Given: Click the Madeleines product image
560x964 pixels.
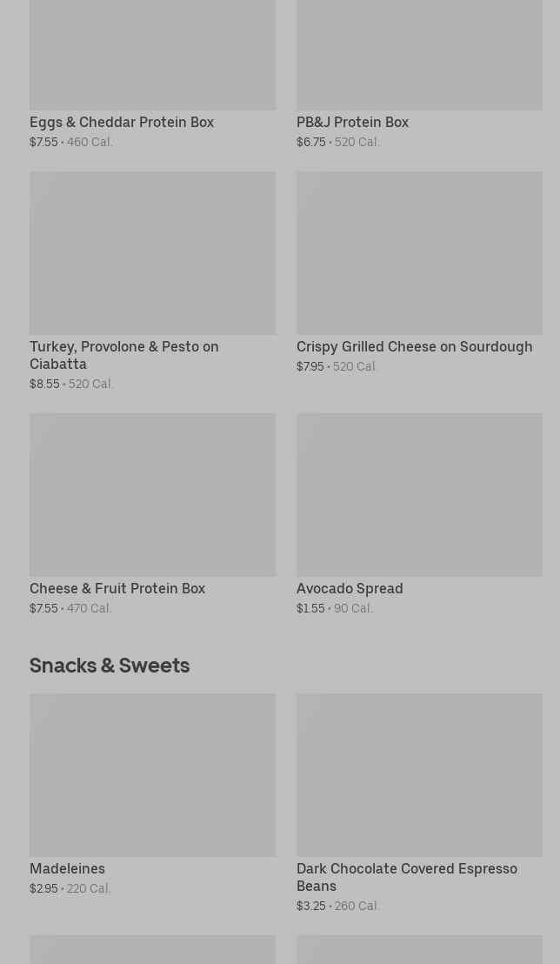Looking at the screenshot, I should 152,774.
